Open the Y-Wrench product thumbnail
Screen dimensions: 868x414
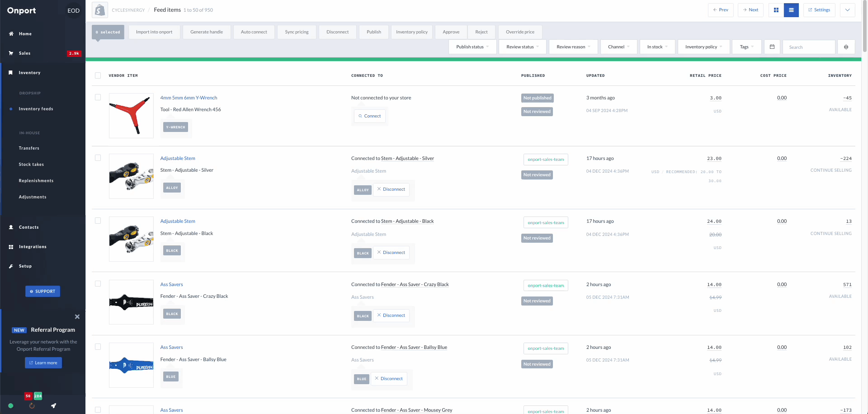131,116
